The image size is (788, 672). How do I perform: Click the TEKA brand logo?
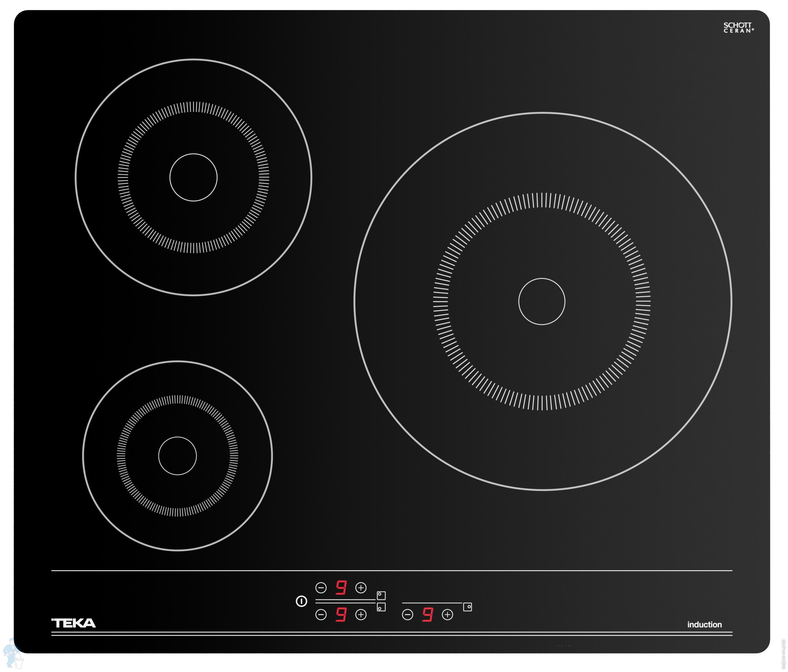coord(74,623)
